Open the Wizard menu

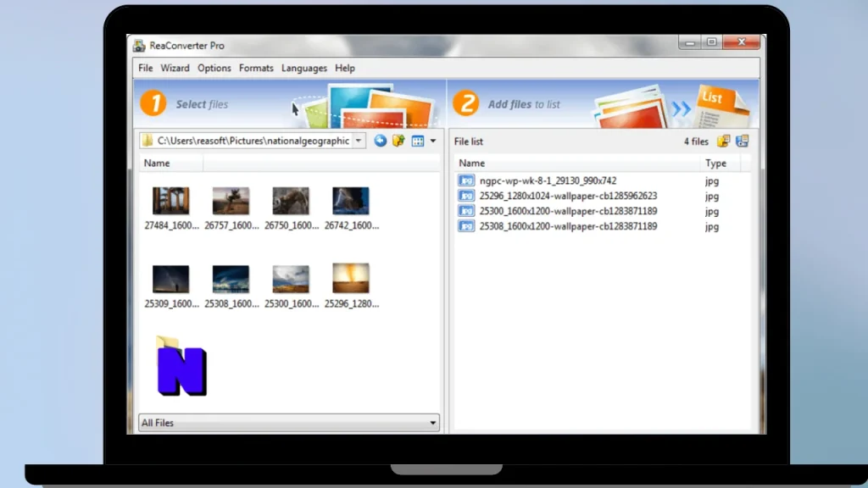click(x=175, y=68)
